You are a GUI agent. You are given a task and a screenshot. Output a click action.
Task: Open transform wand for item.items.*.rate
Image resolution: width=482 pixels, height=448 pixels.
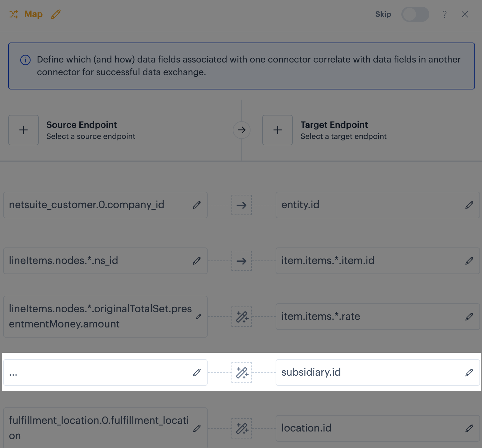(x=242, y=317)
